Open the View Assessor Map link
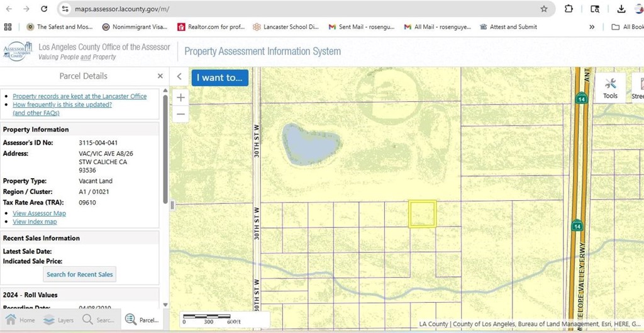Screen dimensions: 644x333 [39, 213]
